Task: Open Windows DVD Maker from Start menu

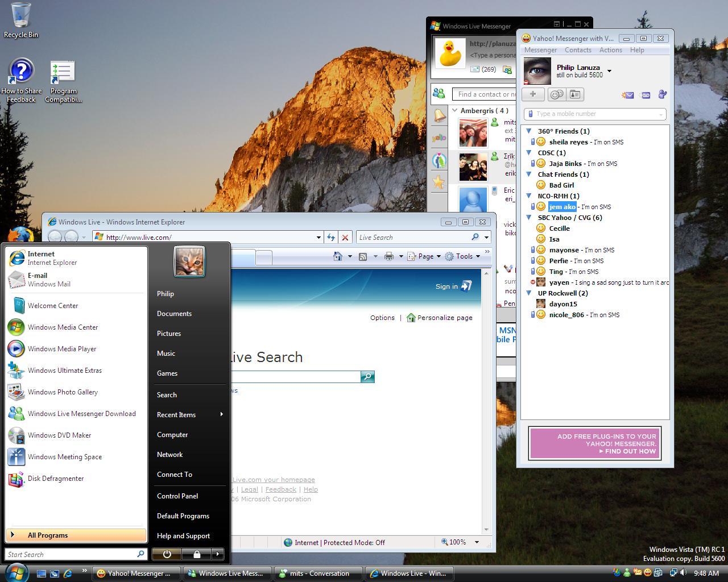Action: (59, 435)
